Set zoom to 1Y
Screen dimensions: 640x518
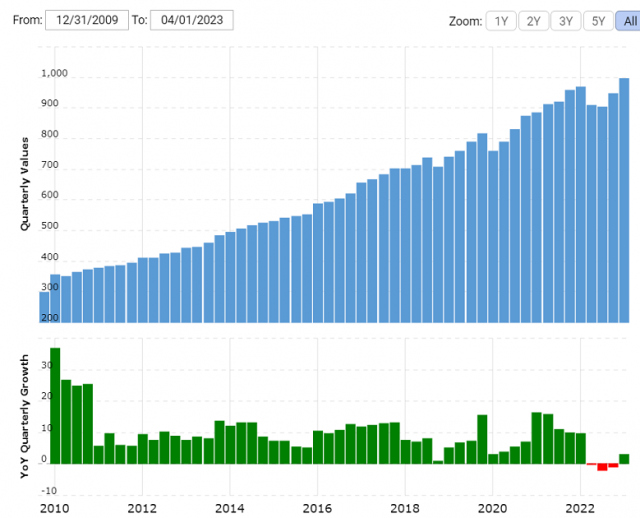click(502, 21)
